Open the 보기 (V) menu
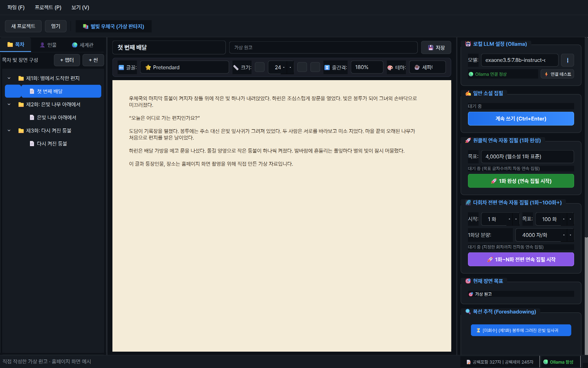The width and height of the screenshot is (588, 368). pos(80,8)
